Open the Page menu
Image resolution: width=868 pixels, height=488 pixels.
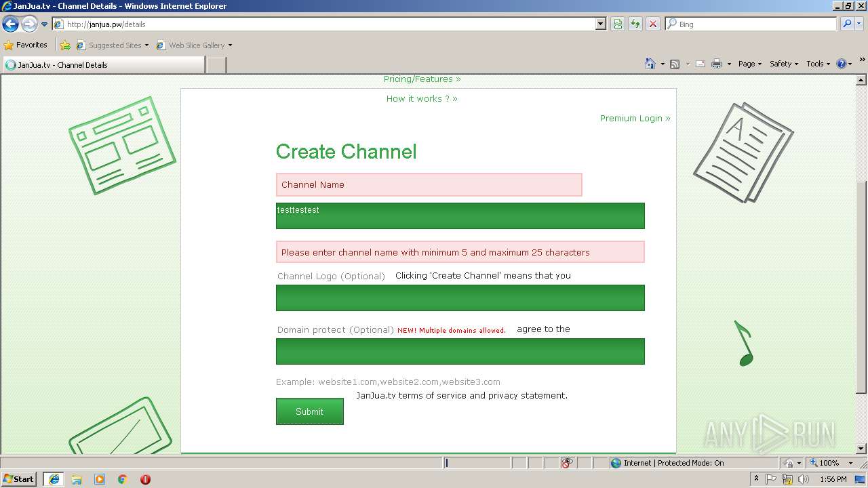coord(750,64)
